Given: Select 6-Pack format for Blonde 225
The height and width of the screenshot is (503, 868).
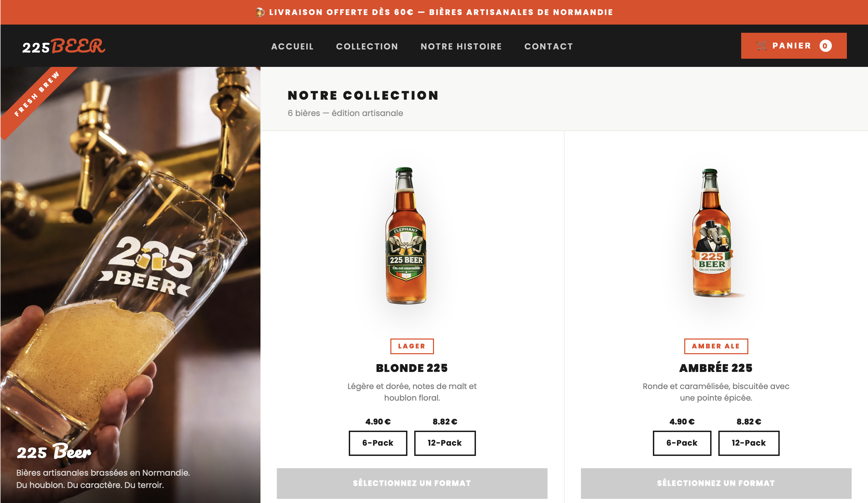Looking at the screenshot, I should tap(378, 443).
